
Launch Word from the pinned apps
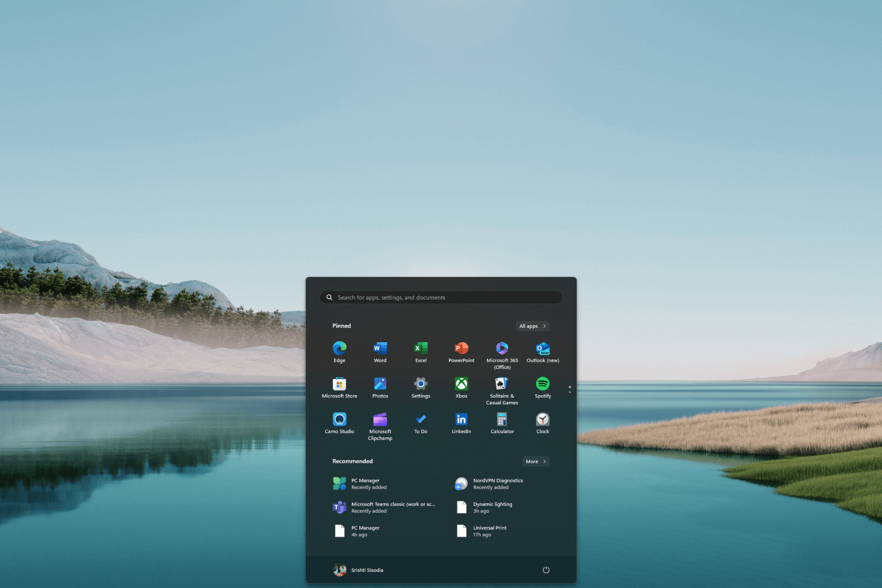click(x=380, y=352)
